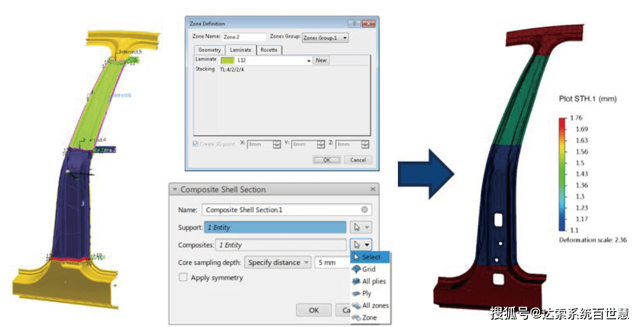Click the highlighted Select cursor option
Image resolution: width=644 pixels, height=327 pixels.
(371, 257)
